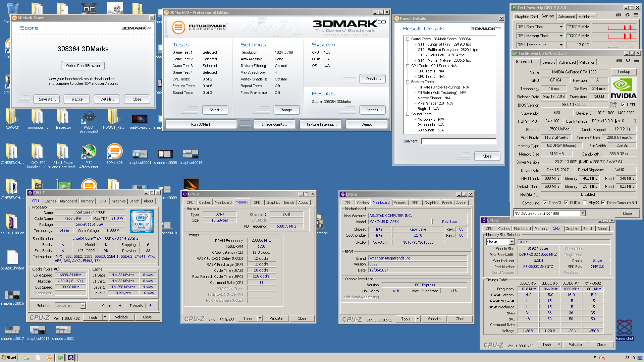This screenshot has height=362, width=644.
Task: Collapse CPU Tests tree node
Action: click(x=408, y=66)
